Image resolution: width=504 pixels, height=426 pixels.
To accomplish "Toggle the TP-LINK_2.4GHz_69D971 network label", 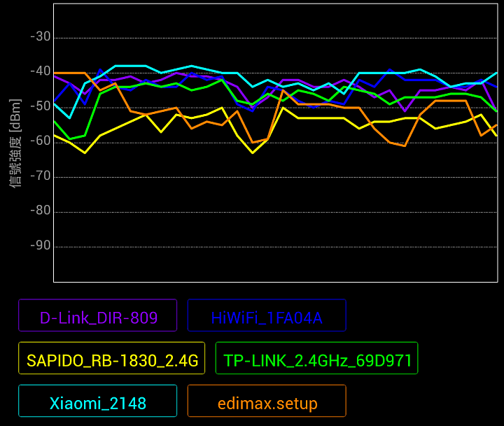I will click(316, 358).
